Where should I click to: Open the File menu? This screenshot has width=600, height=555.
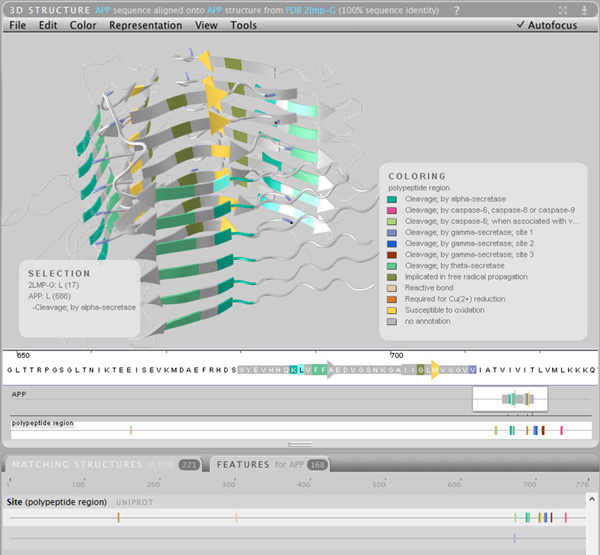(18, 25)
